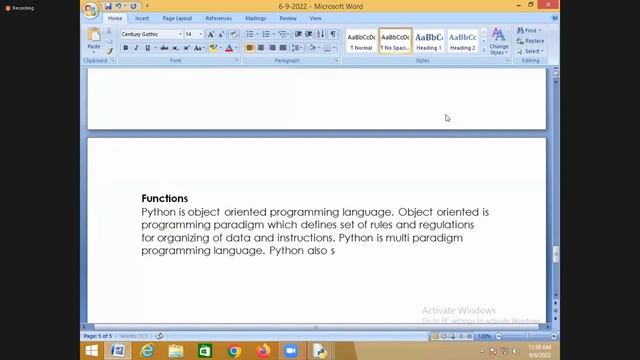The width and height of the screenshot is (640, 360).
Task: Grow the font size
Action: point(211,35)
